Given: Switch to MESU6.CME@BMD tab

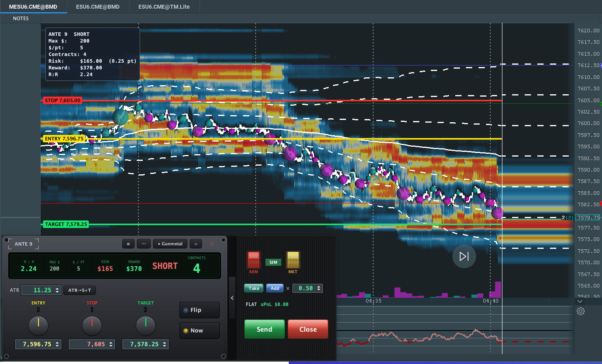Looking at the screenshot, I should pyautogui.click(x=33, y=7).
